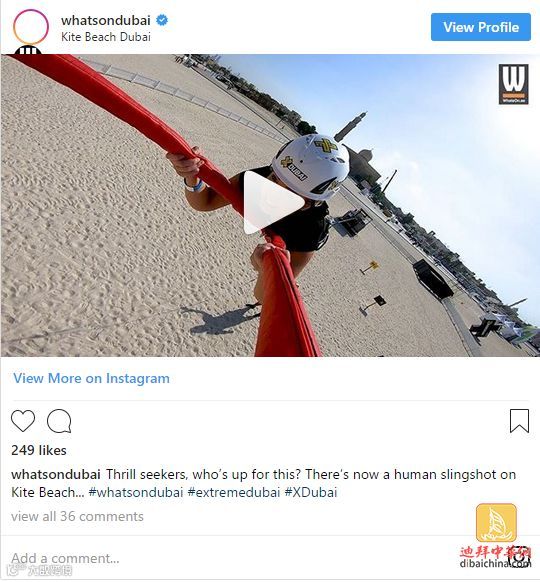Viewport: 540px width, 582px height.
Task: Open comments with speech bubble icon
Action: pyautogui.click(x=59, y=421)
